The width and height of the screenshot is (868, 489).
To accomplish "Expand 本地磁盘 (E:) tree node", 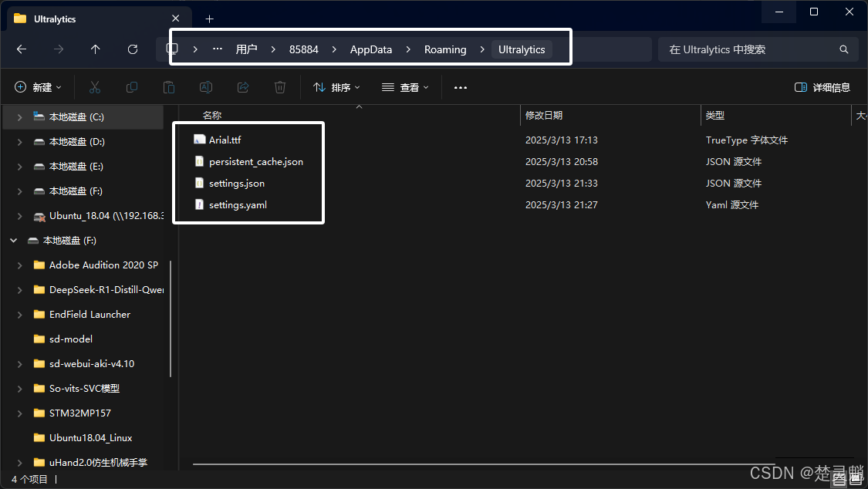I will 19,167.
